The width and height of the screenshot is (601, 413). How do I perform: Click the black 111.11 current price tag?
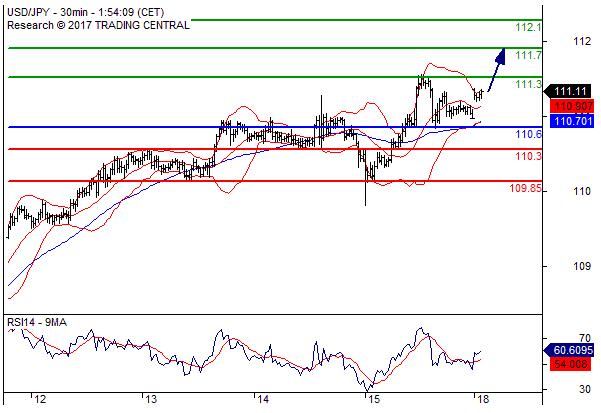[569, 91]
